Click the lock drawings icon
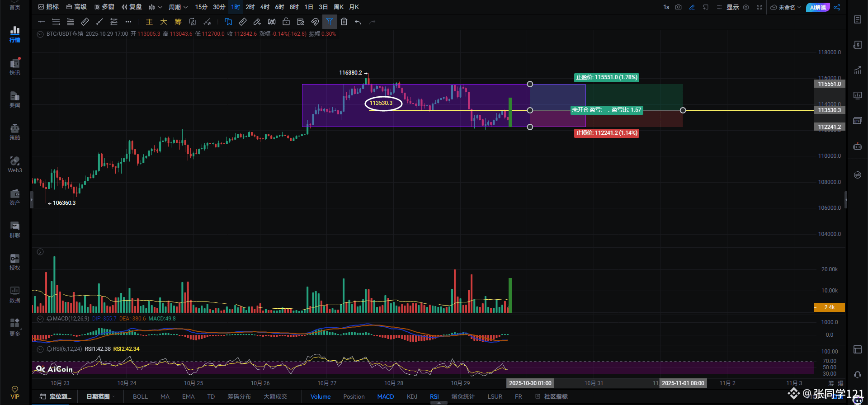 pyautogui.click(x=286, y=22)
